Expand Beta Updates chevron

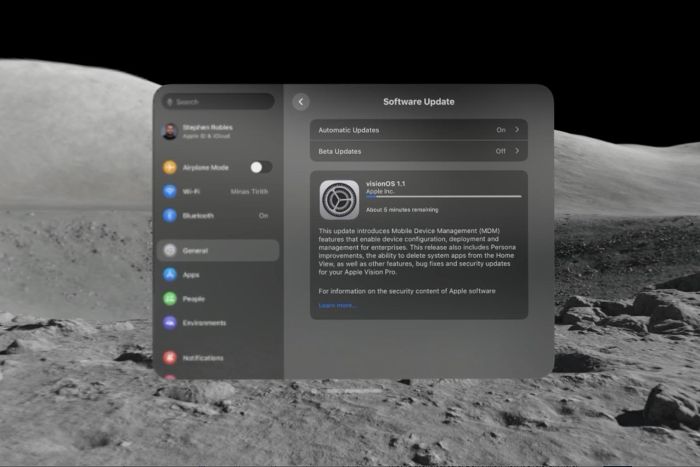(x=517, y=151)
